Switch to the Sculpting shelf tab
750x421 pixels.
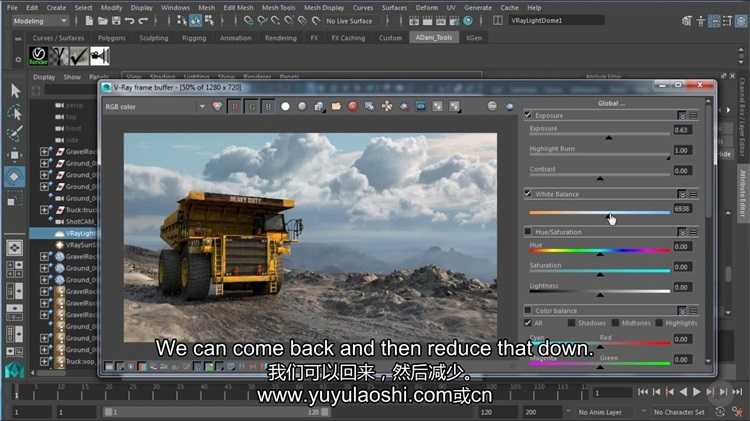click(154, 38)
